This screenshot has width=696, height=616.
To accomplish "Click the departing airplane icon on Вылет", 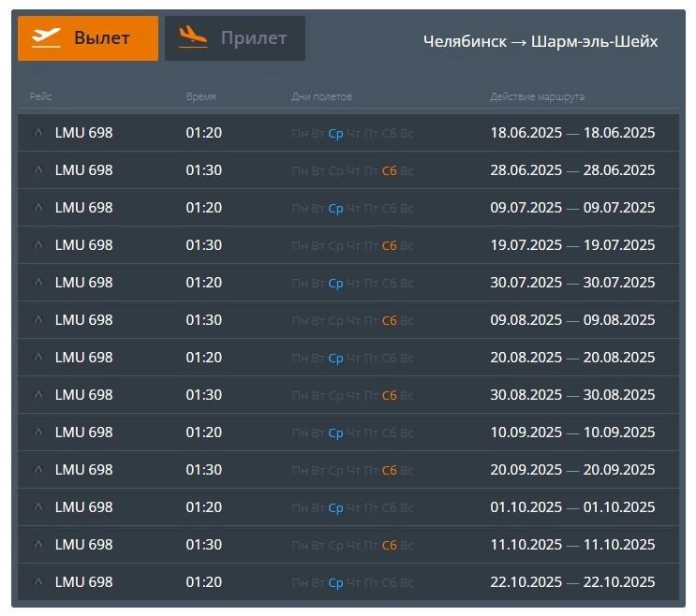I will [46, 38].
